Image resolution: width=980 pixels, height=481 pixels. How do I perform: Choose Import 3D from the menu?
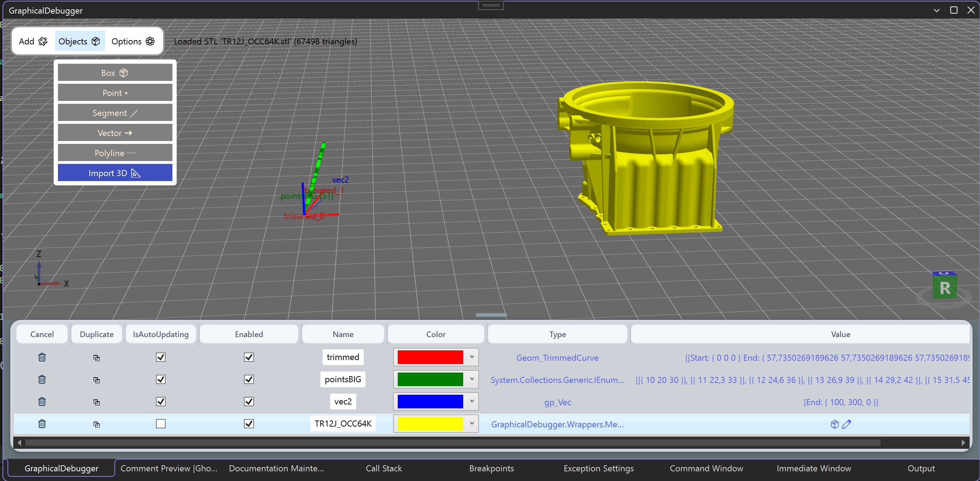(115, 173)
